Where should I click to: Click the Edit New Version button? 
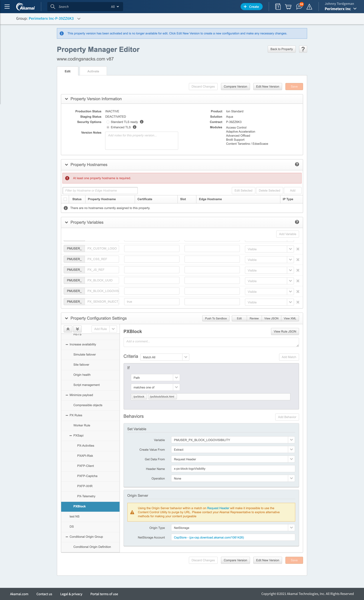267,86
